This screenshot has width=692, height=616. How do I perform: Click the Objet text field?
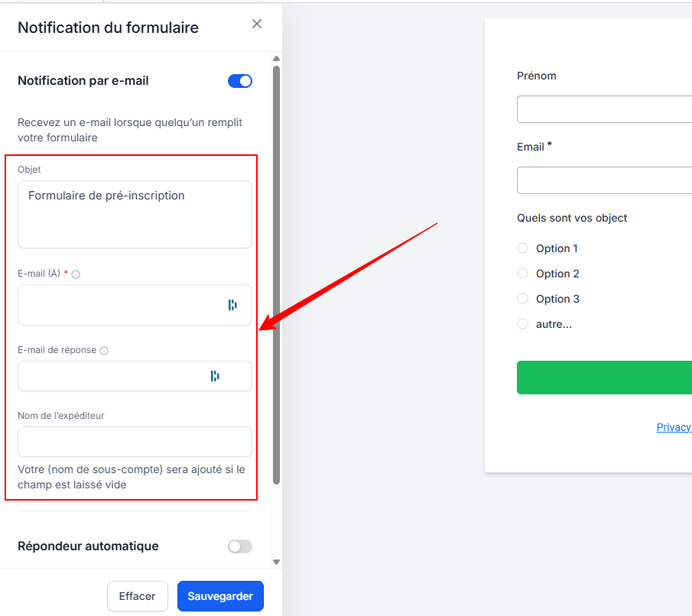[x=135, y=215]
